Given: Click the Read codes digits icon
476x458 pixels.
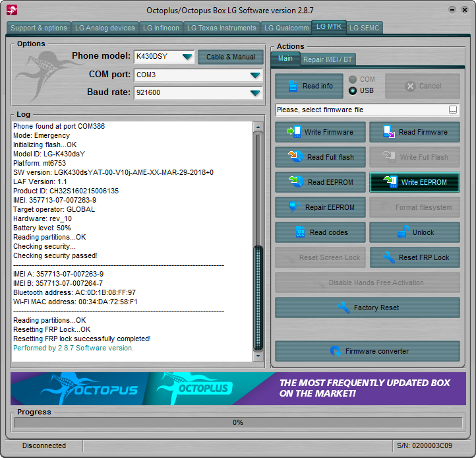Looking at the screenshot, I should coord(300,232).
